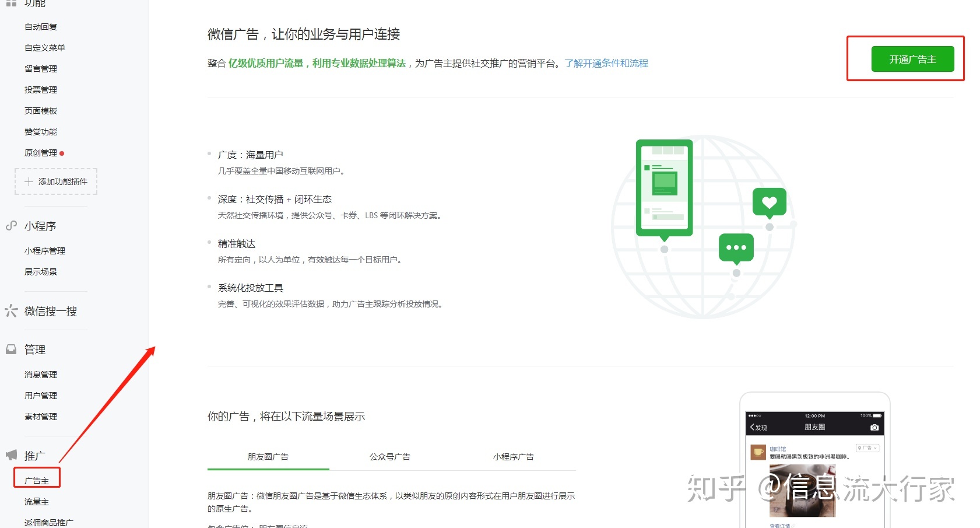Click the 管理 inbox icon in sidebar
The width and height of the screenshot is (980, 528).
[x=11, y=349]
